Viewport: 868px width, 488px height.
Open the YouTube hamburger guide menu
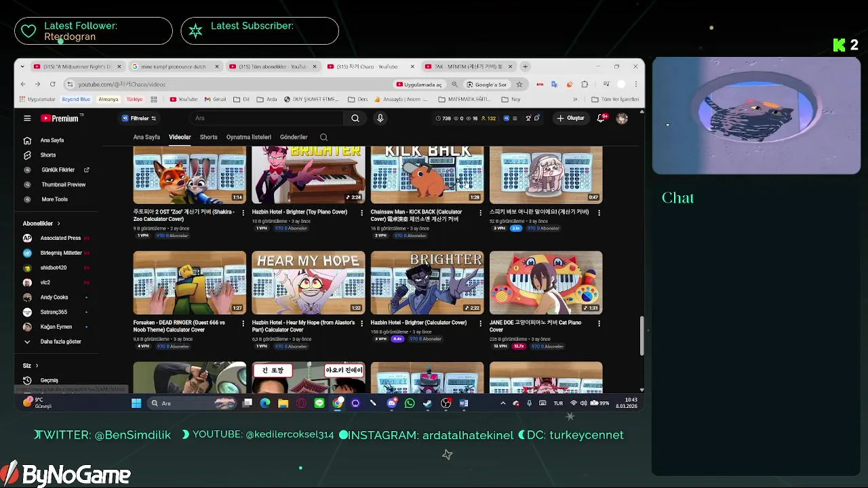click(27, 118)
